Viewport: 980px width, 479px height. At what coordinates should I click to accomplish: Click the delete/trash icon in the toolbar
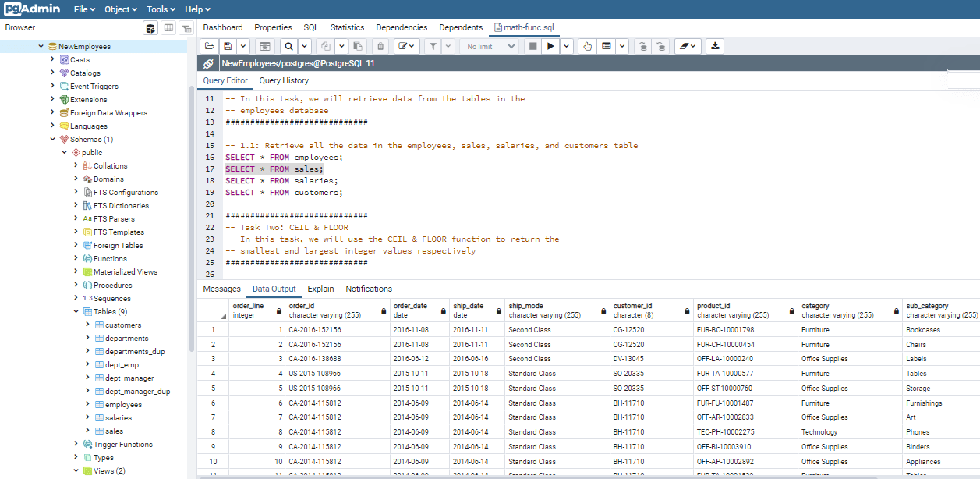coord(380,45)
